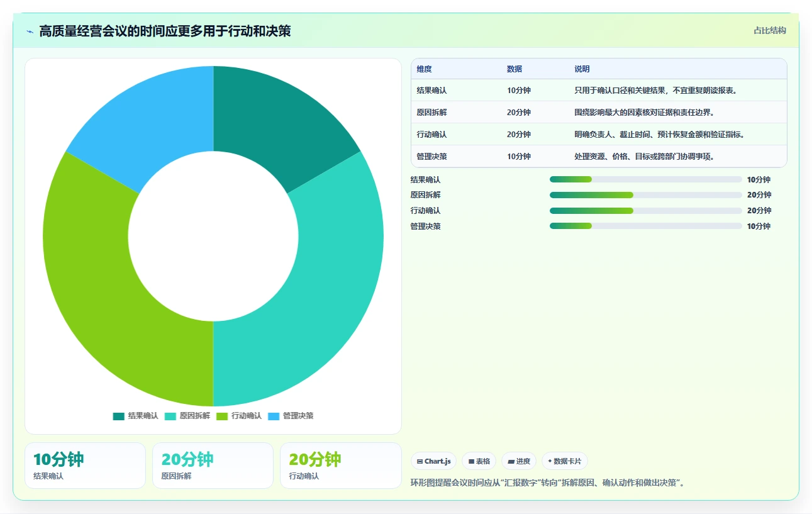Select the 进度 tag chip
This screenshot has height=514, width=812.
point(519,461)
